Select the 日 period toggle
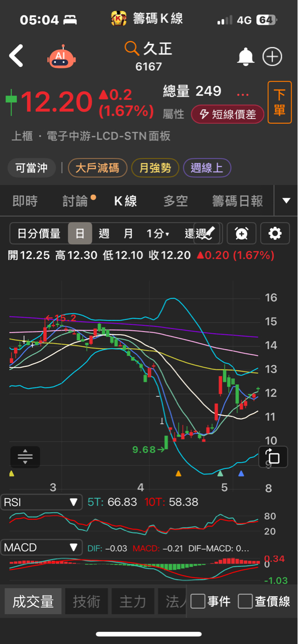The width and height of the screenshot is (298, 644). 80,233
